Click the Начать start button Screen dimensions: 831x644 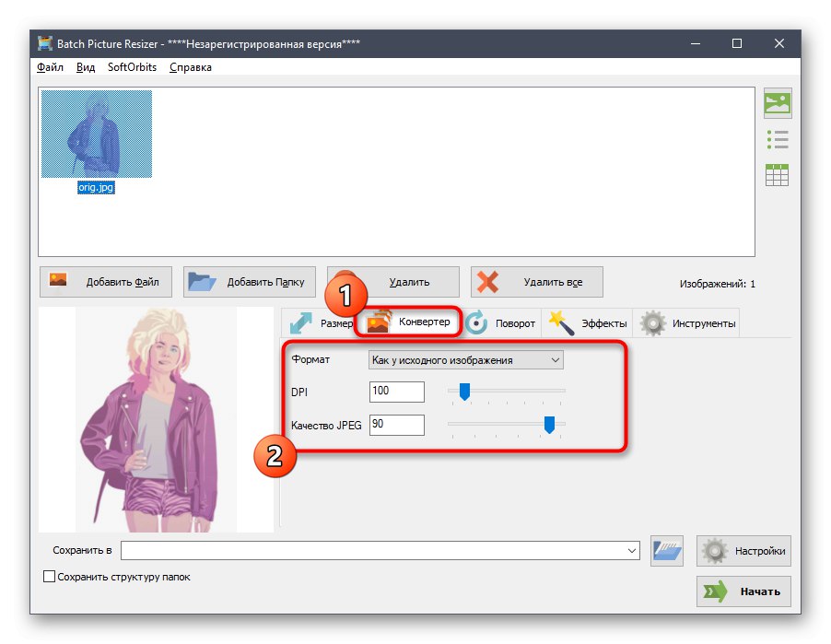743,591
